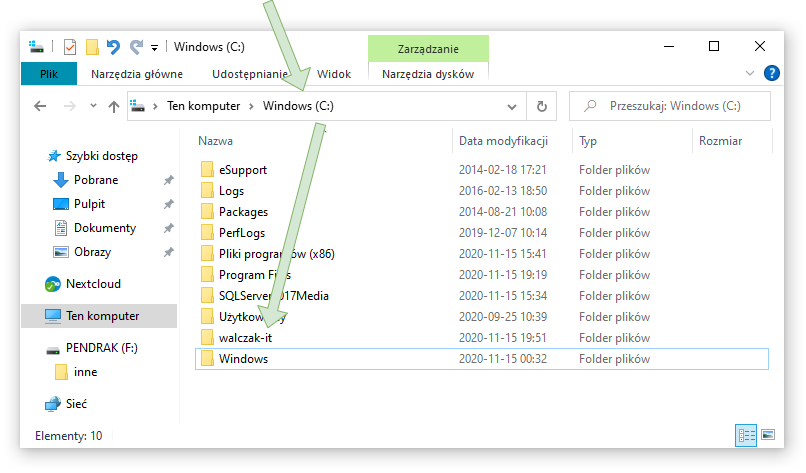Open the Plik menu
The image size is (806, 473).
click(x=49, y=74)
